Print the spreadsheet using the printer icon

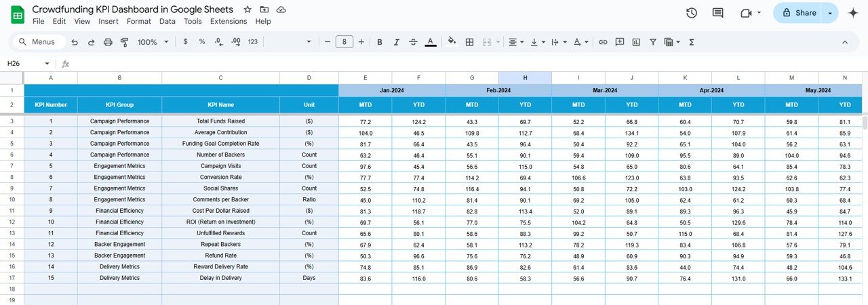coord(108,42)
